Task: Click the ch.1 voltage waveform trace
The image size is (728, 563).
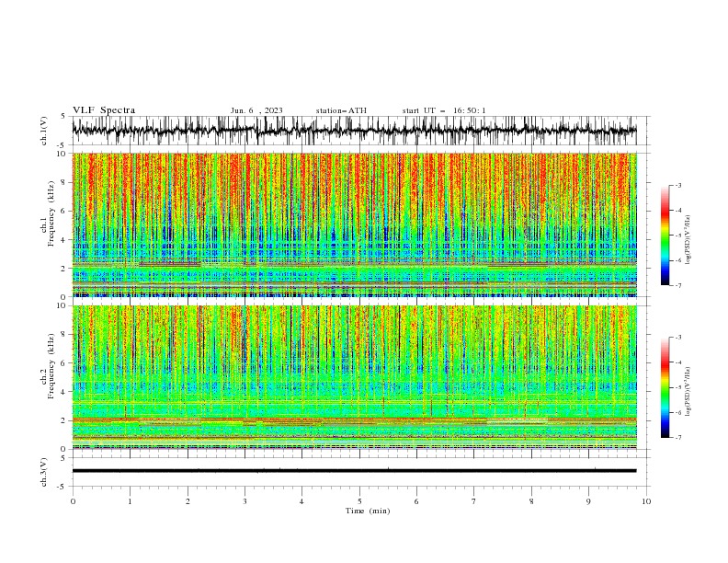Action: 354,130
